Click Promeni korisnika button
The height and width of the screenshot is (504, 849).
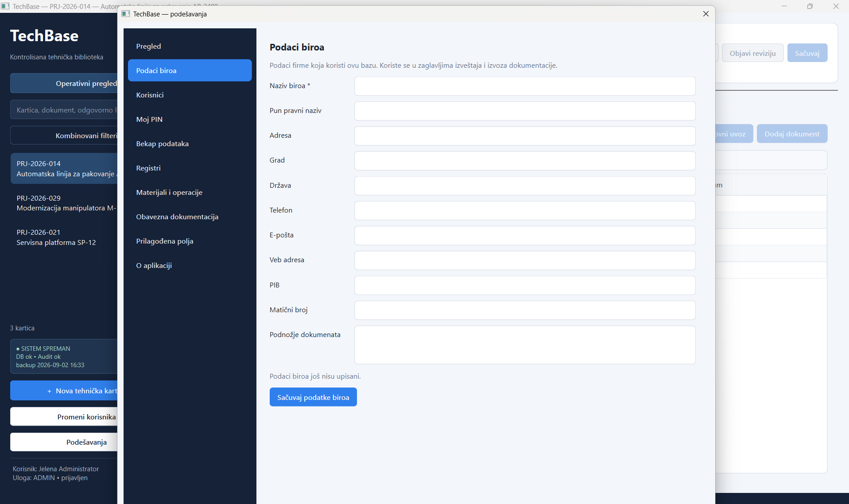click(x=64, y=417)
